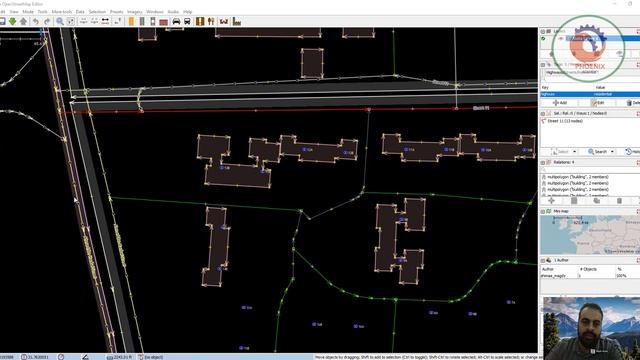
Task: Click the green download data arrow
Action: click(12, 21)
